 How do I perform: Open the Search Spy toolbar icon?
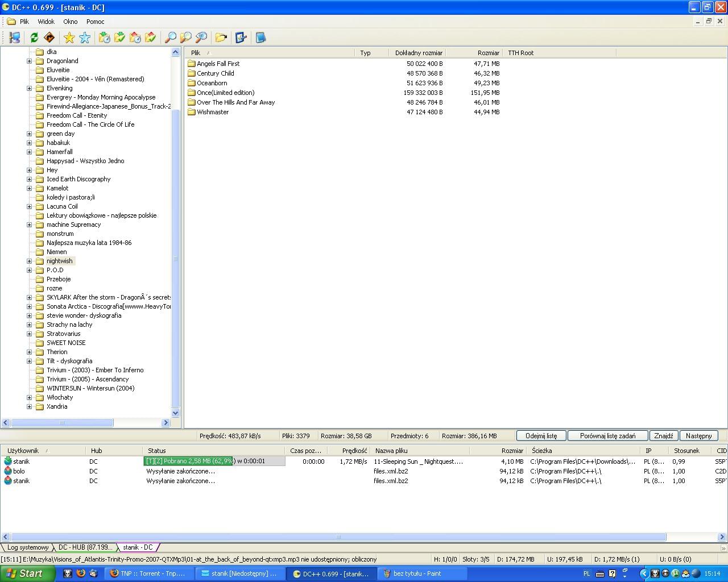click(201, 38)
